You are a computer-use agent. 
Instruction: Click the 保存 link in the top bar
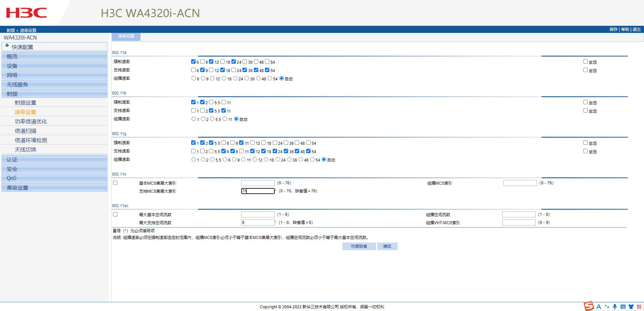tap(613, 29)
